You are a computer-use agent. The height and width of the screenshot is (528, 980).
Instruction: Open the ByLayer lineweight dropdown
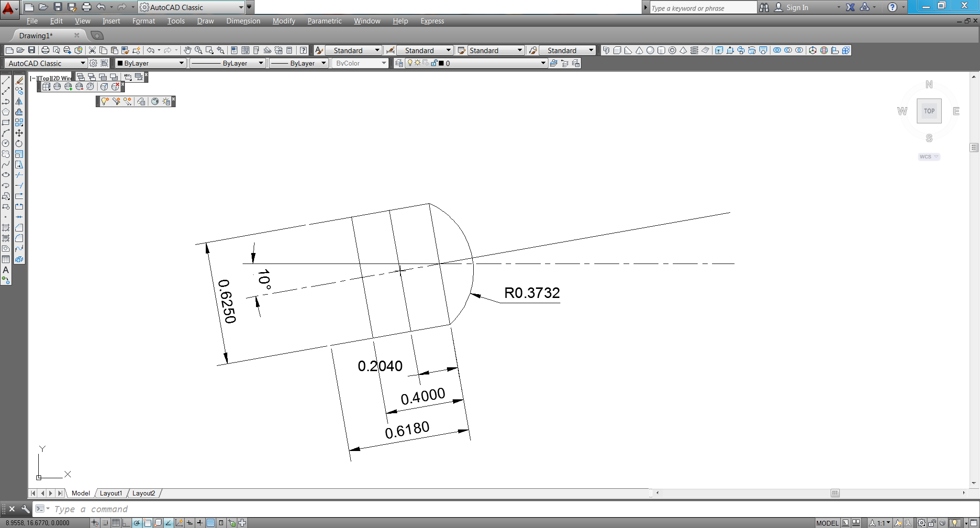(x=299, y=63)
